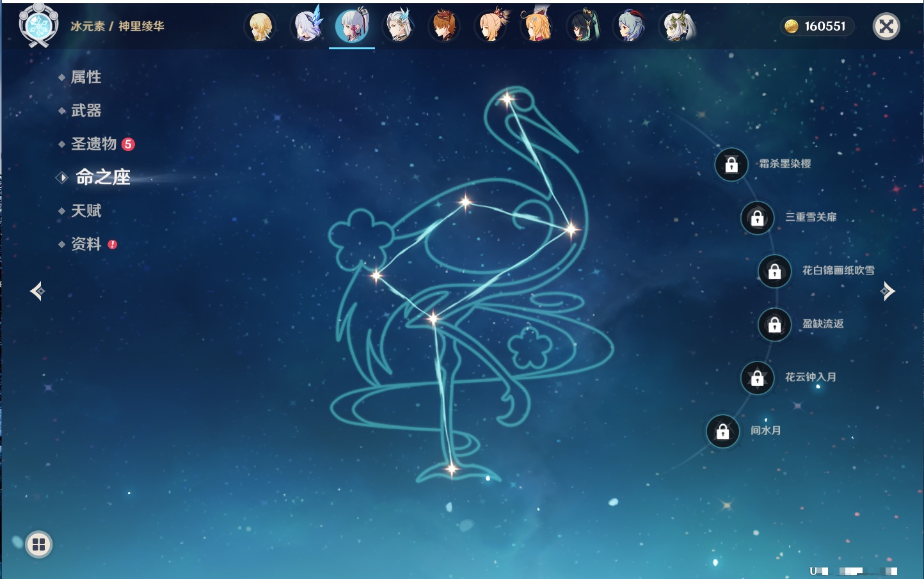Open the grid menu button at bottom left
Image resolution: width=924 pixels, height=579 pixels.
coord(38,544)
